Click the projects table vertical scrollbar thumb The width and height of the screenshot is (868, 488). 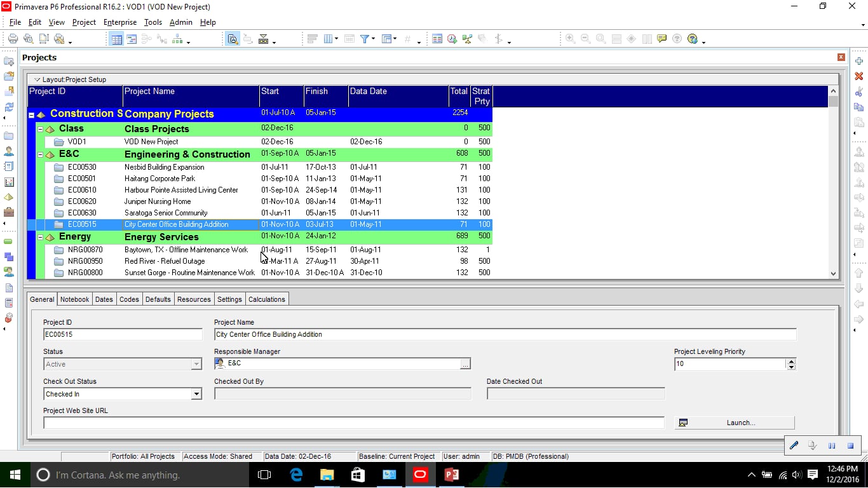click(834, 101)
